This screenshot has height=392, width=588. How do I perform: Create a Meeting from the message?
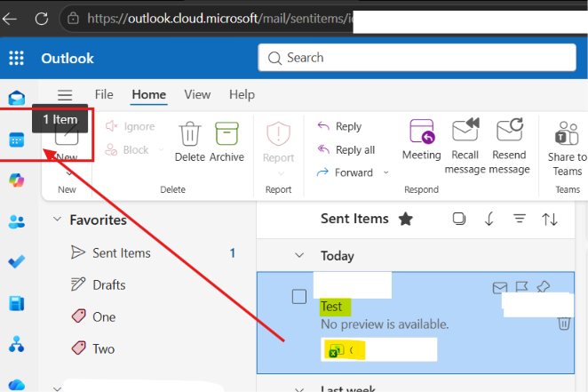coord(422,140)
